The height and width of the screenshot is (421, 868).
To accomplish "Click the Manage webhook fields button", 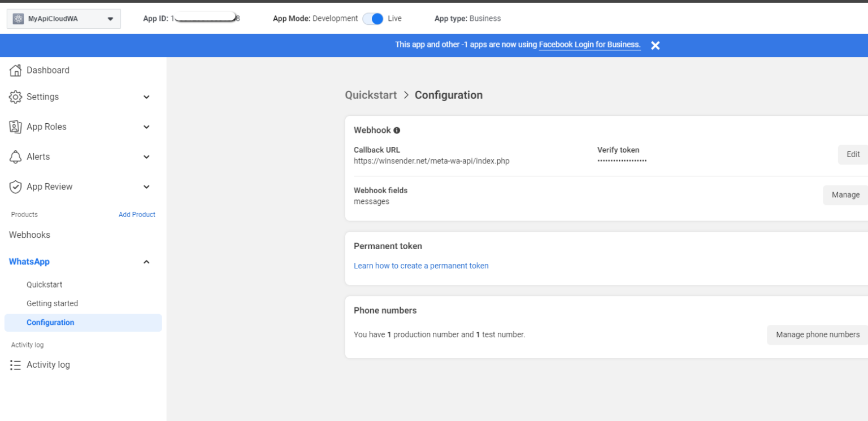I will [845, 195].
